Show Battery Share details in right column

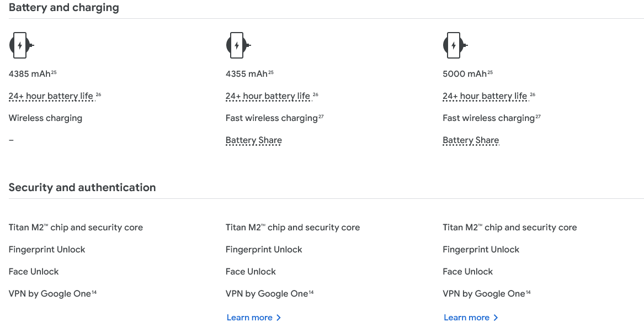click(471, 140)
